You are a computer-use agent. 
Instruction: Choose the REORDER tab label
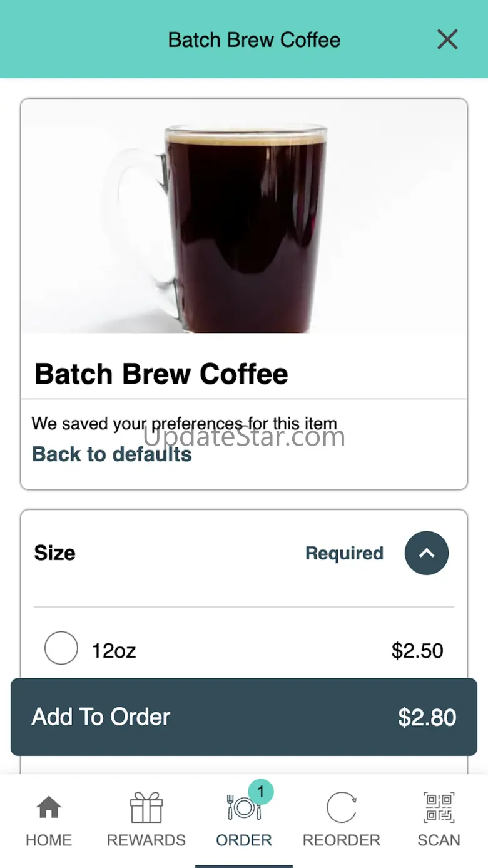tap(342, 840)
